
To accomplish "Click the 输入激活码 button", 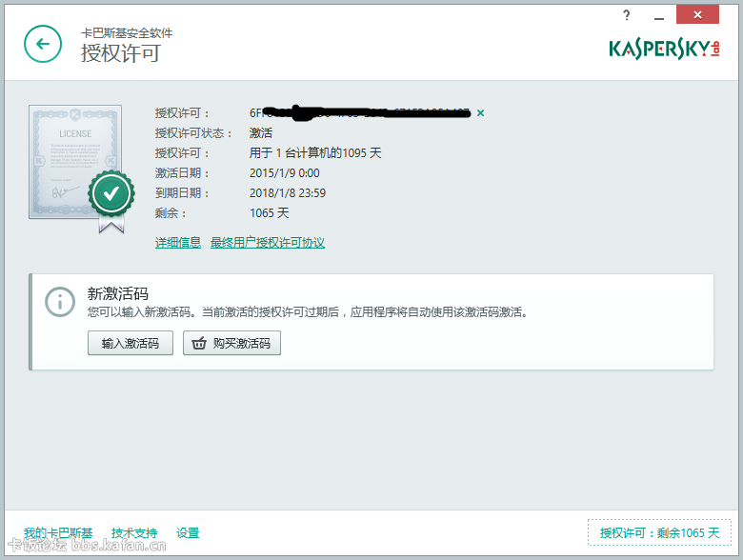I will pos(131,343).
